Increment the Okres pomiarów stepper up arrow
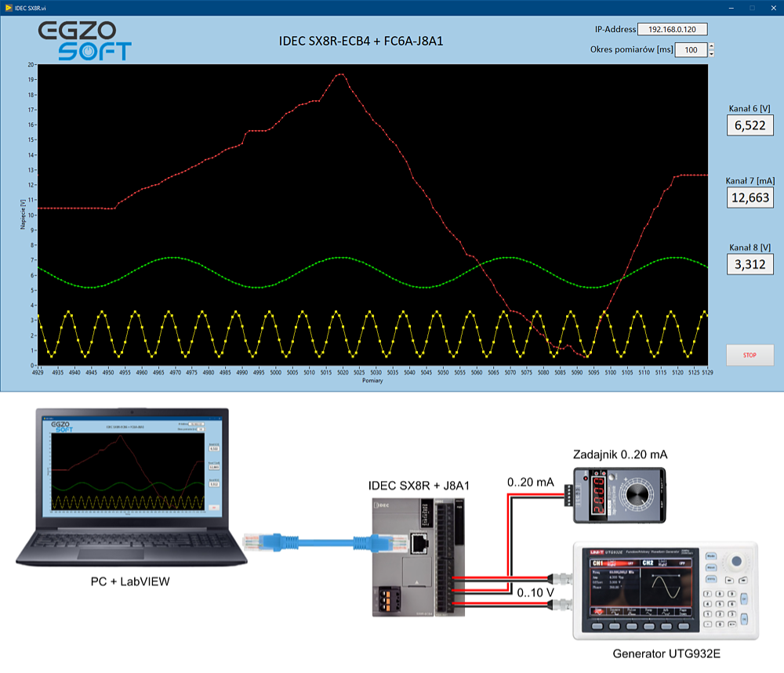This screenshot has height=673, width=784. coord(712,46)
